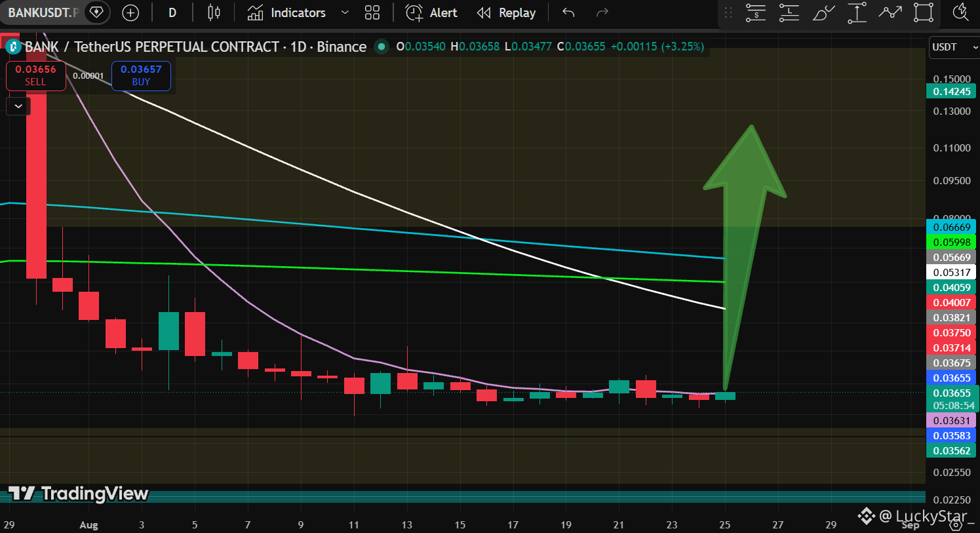Open the BANKUSDT.P symbol search

coord(43,12)
